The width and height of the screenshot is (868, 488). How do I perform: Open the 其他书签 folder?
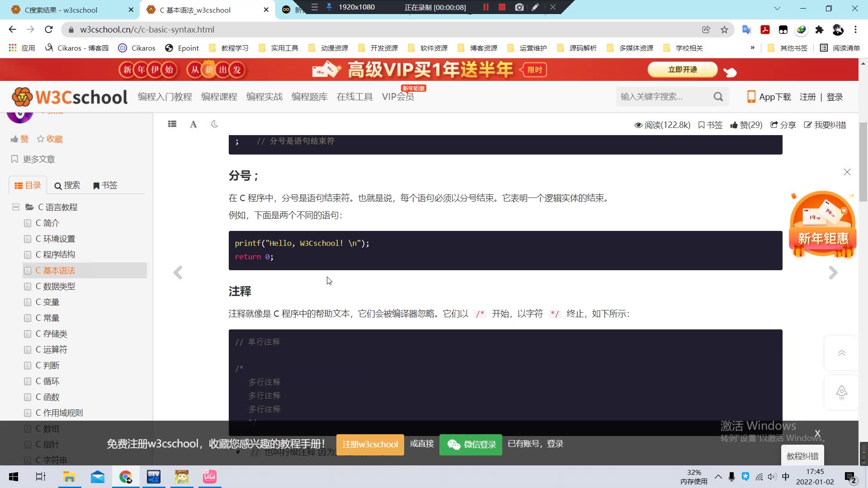pyautogui.click(x=788, y=48)
